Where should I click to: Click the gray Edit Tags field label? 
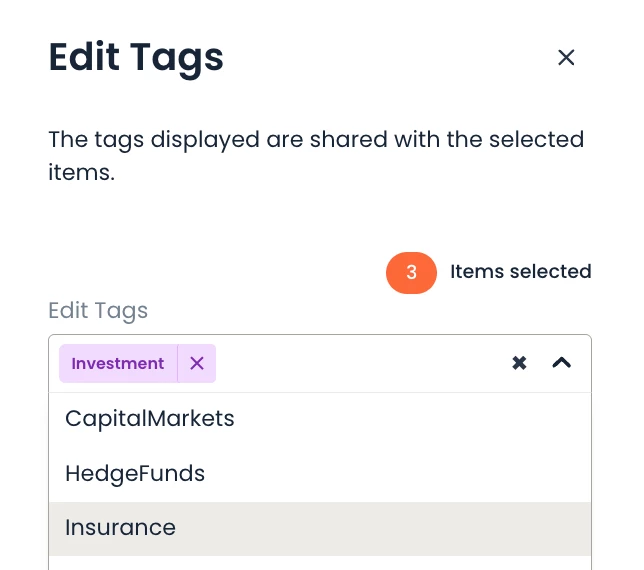pyautogui.click(x=98, y=311)
